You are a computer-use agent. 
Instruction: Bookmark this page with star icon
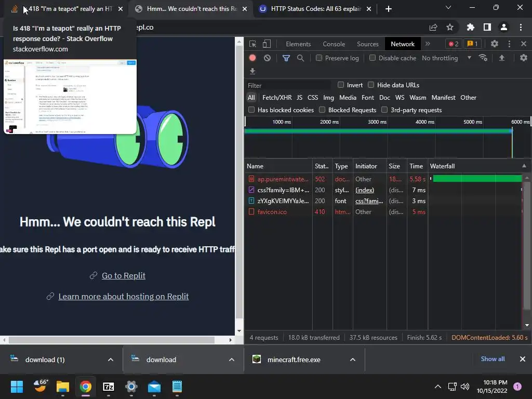450,27
